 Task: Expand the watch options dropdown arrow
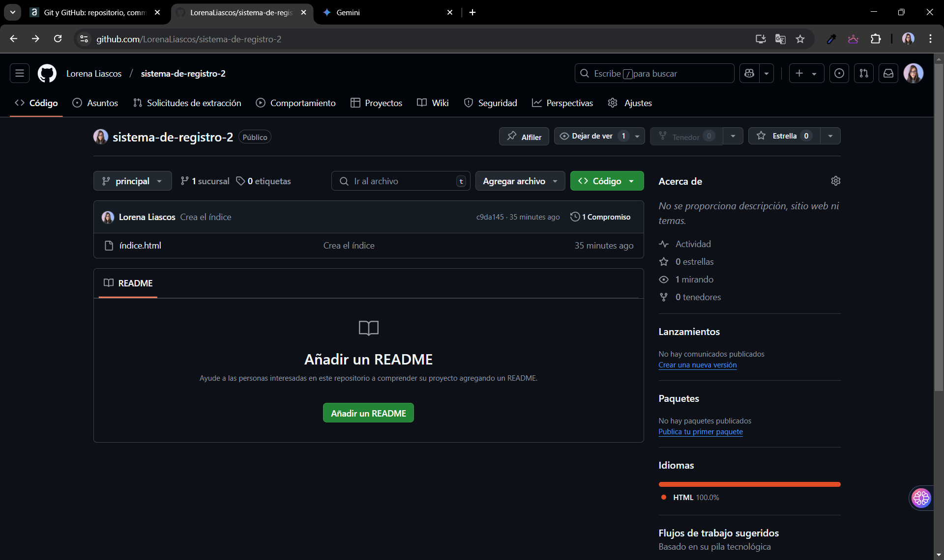tap(637, 136)
